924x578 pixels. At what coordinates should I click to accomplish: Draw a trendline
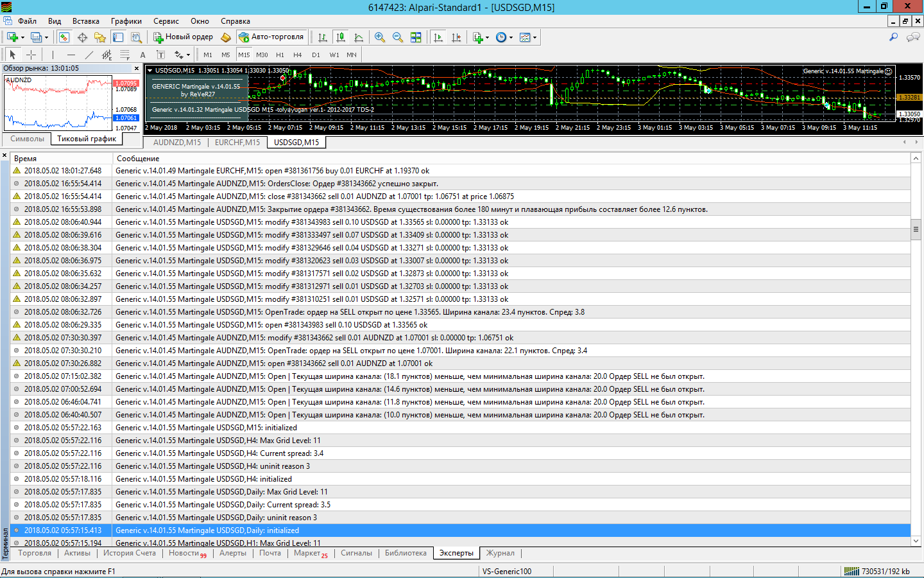coord(89,55)
